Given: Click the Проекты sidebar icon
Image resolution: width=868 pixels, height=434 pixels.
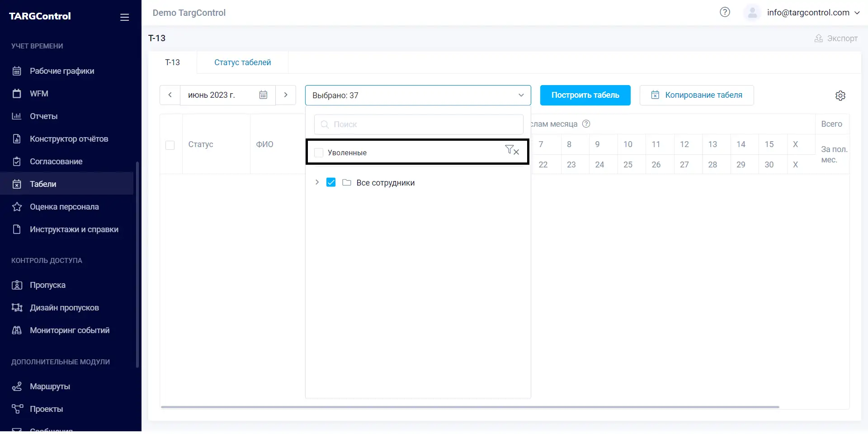Looking at the screenshot, I should pyautogui.click(x=17, y=409).
